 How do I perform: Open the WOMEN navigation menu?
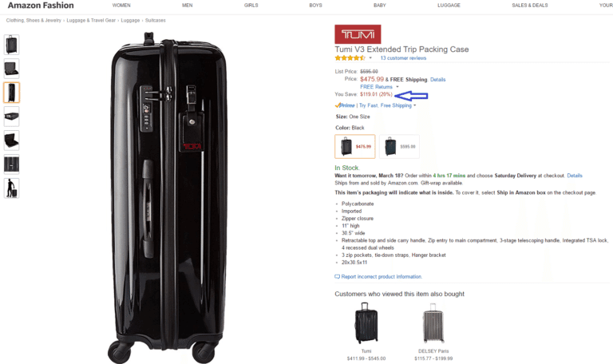(121, 6)
